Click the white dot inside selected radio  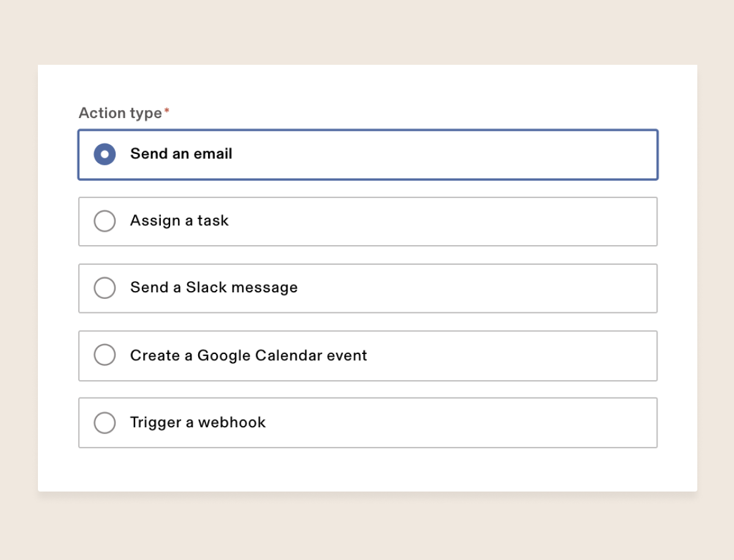[105, 154]
